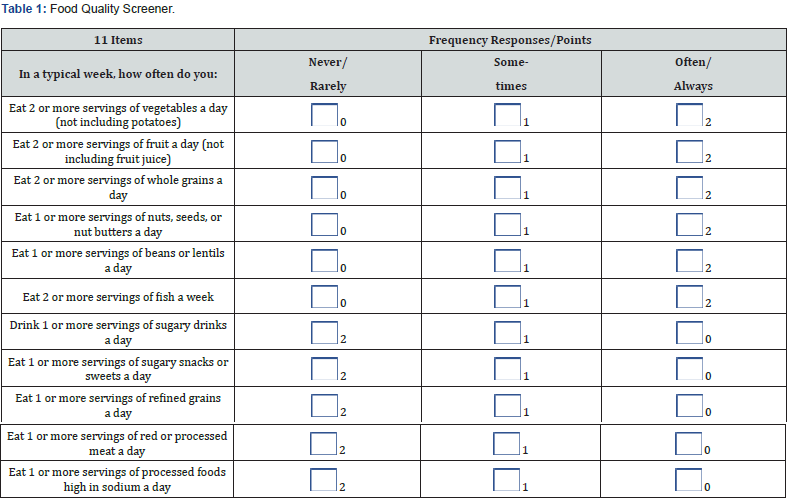Tick Sometimes for high sodium foods row
Viewport: 790px width, 500px height.
coord(507,479)
